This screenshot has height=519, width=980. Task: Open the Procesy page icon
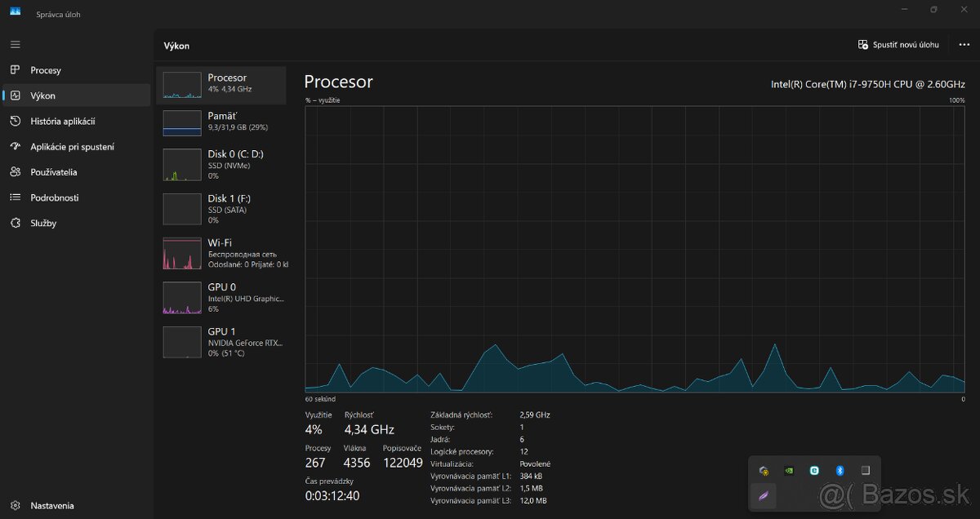click(15, 70)
